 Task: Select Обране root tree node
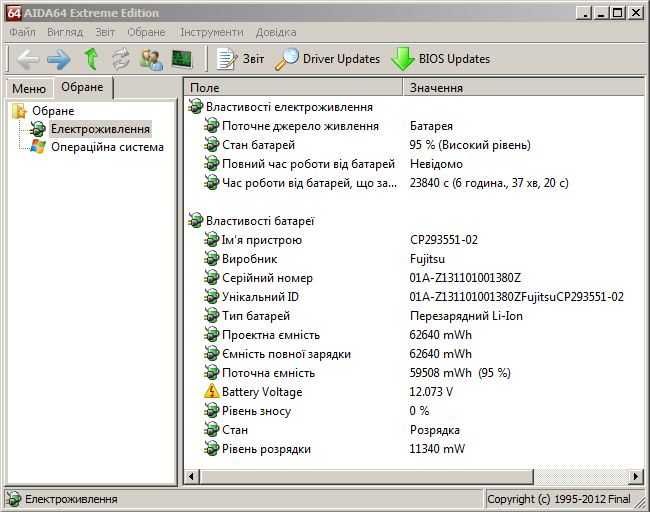(53, 111)
